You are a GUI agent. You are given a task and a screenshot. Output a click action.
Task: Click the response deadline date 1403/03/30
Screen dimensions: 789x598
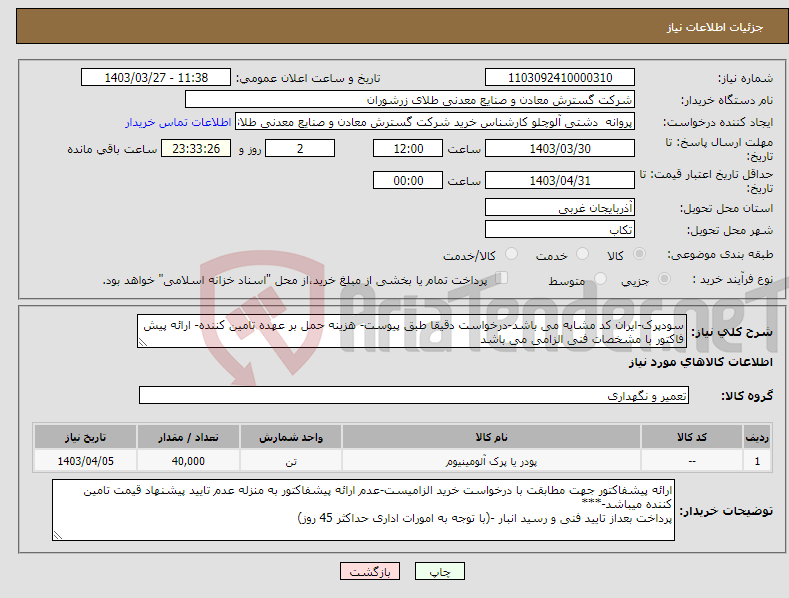tap(560, 148)
